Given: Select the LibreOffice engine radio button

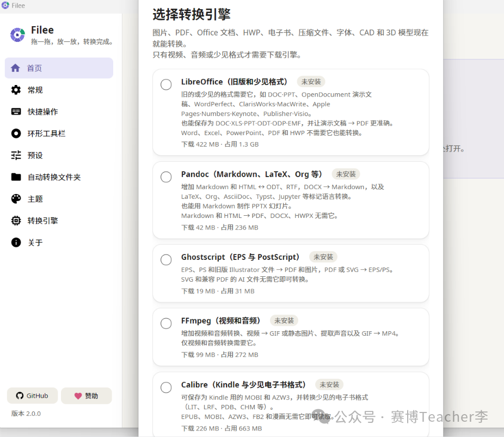Looking at the screenshot, I should 166,84.
